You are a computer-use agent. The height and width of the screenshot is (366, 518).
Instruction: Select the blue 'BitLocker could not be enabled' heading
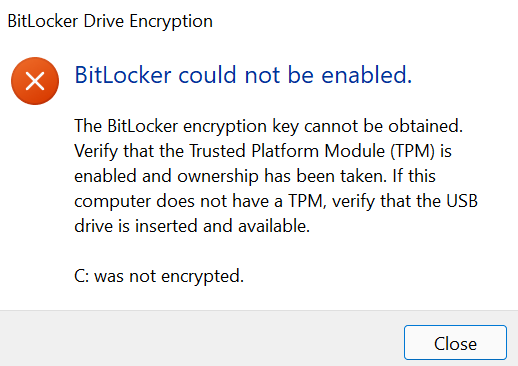[x=243, y=75]
